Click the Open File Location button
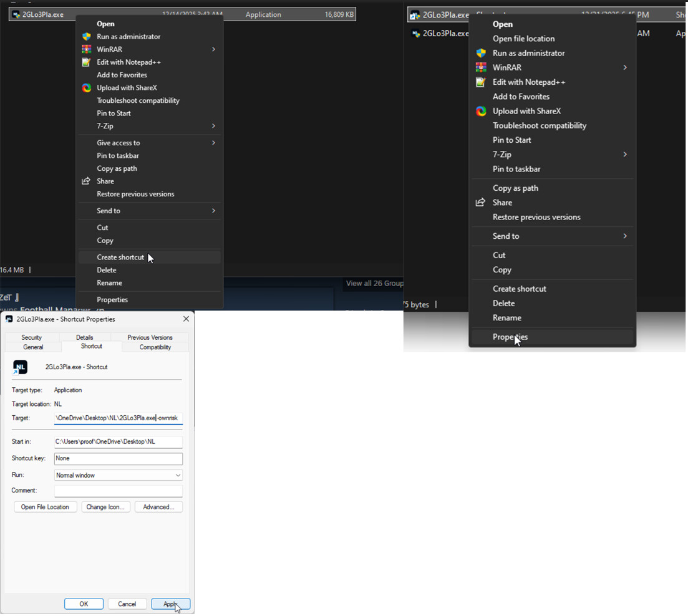 click(x=45, y=507)
